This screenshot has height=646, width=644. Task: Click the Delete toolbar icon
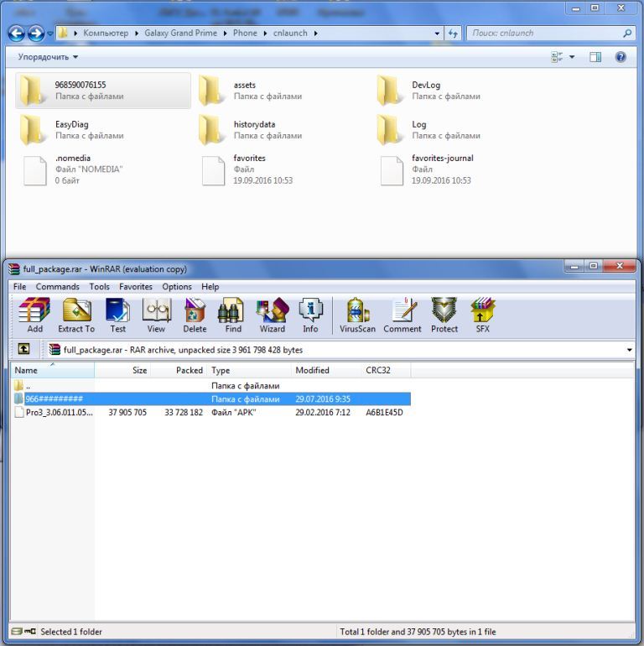coord(195,315)
